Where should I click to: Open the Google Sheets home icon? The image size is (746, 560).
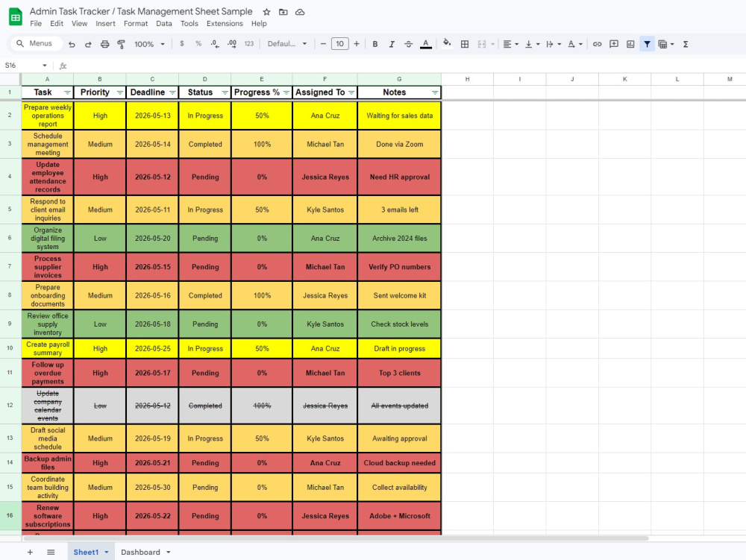[x=15, y=17]
